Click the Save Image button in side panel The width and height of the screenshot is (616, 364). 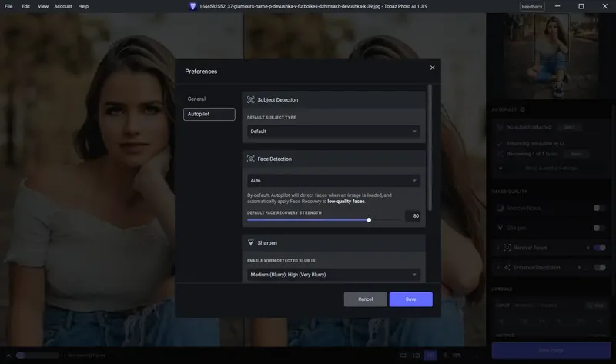click(551, 350)
